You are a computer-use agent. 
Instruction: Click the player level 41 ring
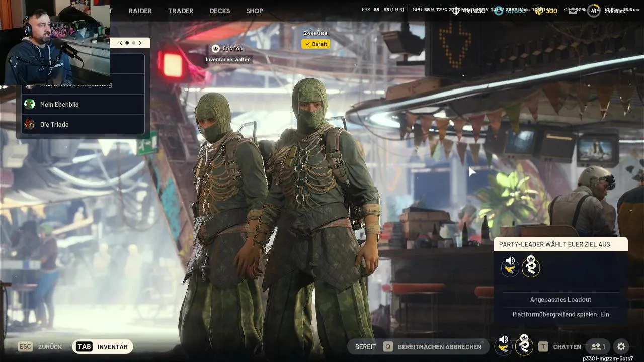[x=594, y=10]
